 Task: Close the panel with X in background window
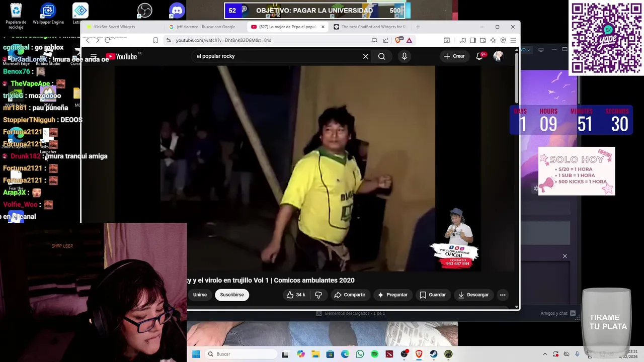click(565, 256)
